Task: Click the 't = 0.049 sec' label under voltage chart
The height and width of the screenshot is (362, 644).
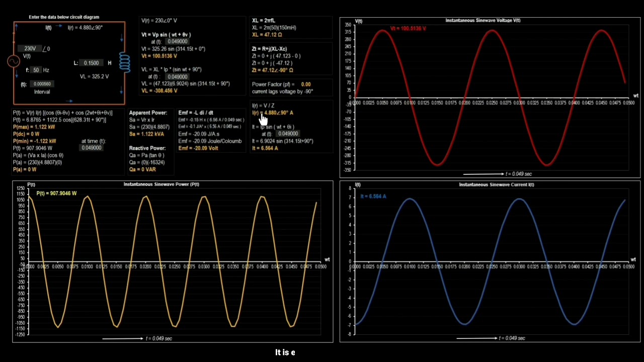Action: click(518, 174)
